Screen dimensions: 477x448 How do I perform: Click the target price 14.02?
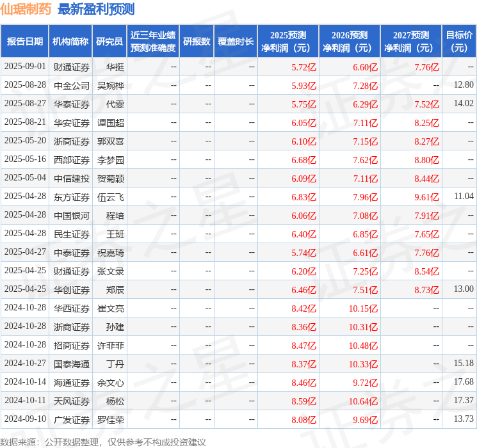(464, 104)
